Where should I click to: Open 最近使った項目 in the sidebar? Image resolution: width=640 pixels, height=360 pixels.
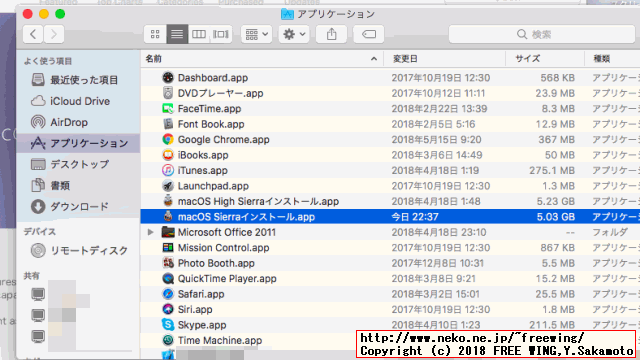(78, 80)
